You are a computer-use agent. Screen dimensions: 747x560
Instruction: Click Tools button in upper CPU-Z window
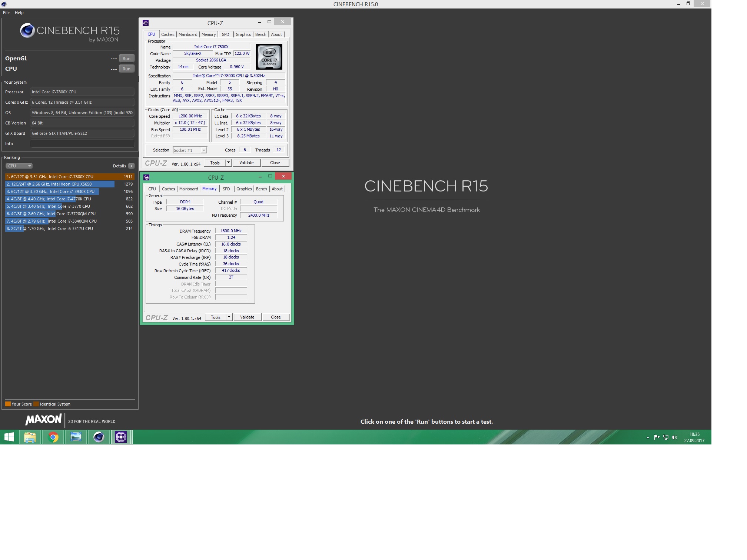pos(215,163)
